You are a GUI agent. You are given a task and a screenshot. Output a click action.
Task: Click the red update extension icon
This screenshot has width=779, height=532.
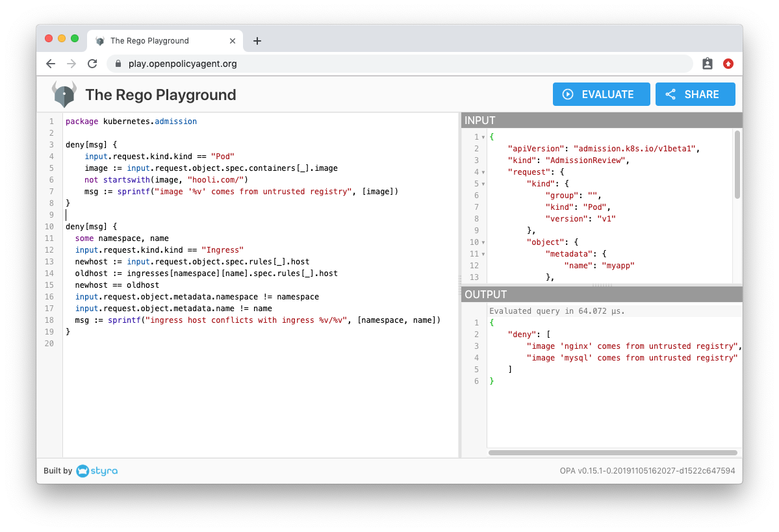(728, 64)
